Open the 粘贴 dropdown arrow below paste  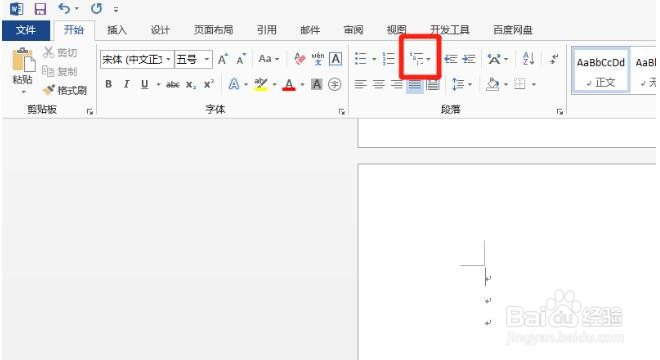[24, 91]
